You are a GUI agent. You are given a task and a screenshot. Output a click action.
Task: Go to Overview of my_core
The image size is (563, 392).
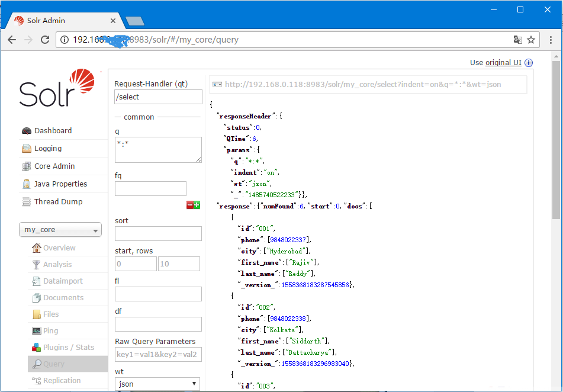pos(59,248)
